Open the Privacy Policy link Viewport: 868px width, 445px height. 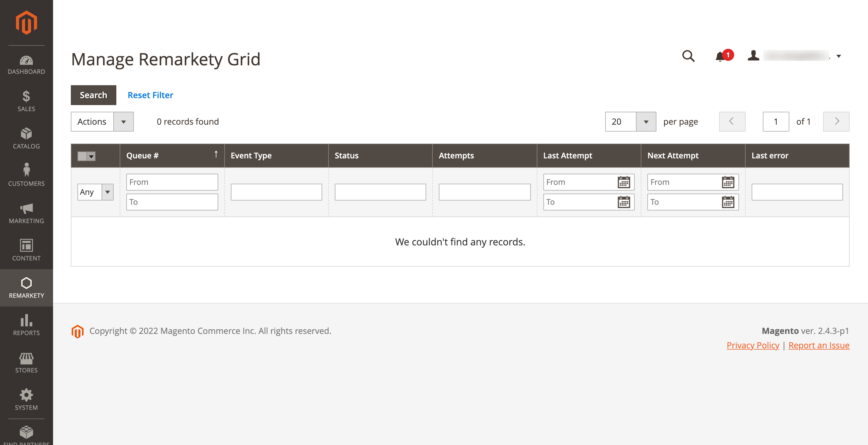(x=753, y=345)
